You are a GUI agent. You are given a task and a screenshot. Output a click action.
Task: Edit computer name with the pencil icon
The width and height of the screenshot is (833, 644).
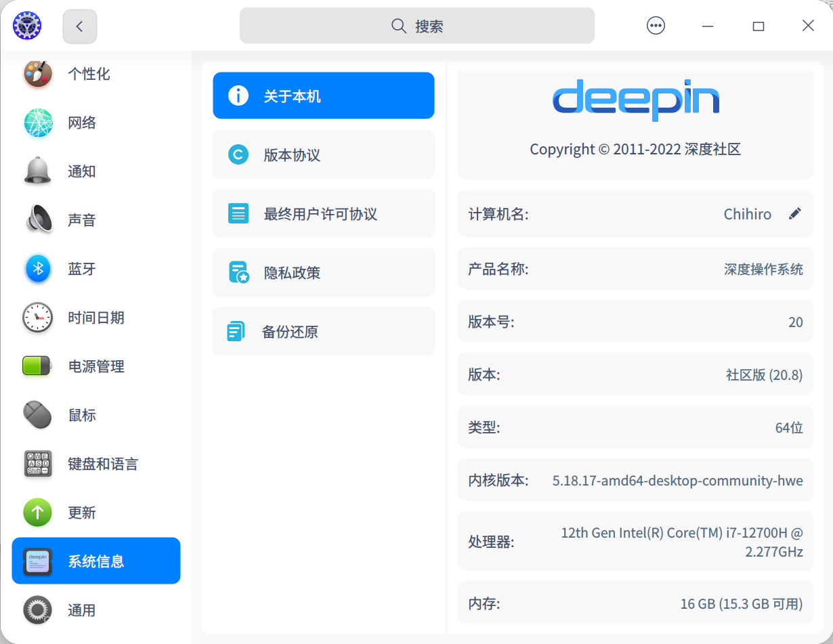pos(794,213)
